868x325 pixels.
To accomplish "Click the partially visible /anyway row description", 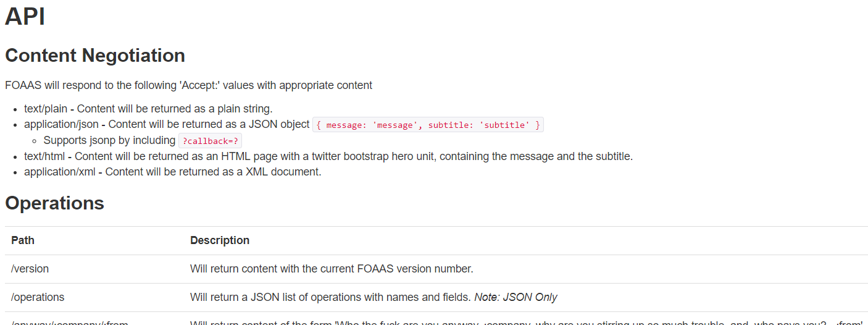I will 525,321.
